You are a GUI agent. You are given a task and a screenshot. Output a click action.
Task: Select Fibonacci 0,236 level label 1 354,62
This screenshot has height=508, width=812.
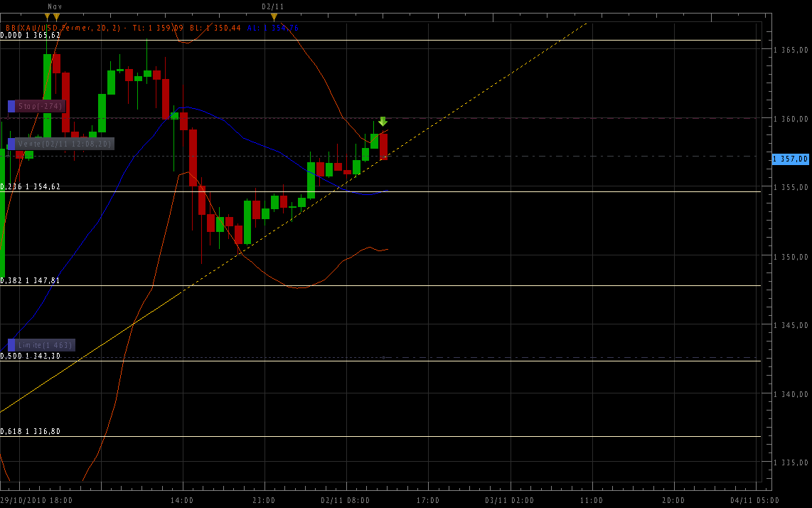point(31,186)
